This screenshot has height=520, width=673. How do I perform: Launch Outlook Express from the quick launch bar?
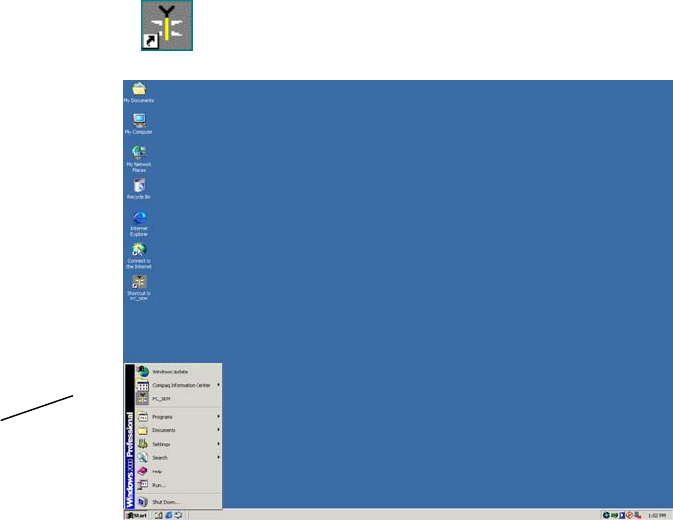[x=179, y=515]
